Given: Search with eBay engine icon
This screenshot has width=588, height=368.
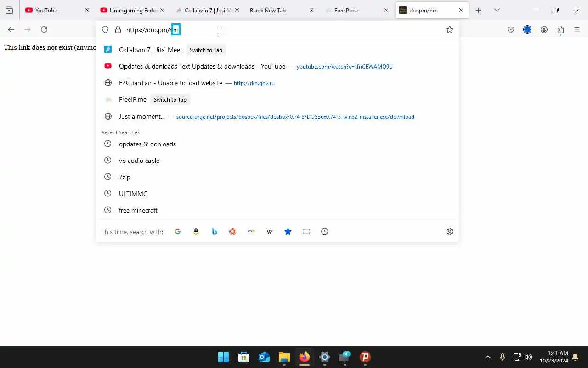Looking at the screenshot, I should tap(251, 231).
